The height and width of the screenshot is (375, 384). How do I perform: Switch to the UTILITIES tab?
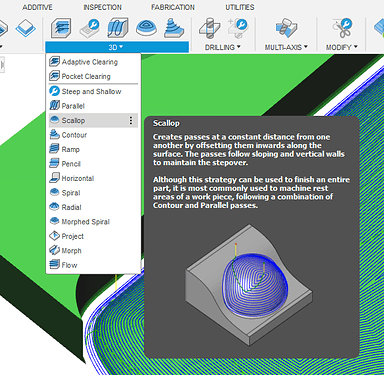point(240,7)
